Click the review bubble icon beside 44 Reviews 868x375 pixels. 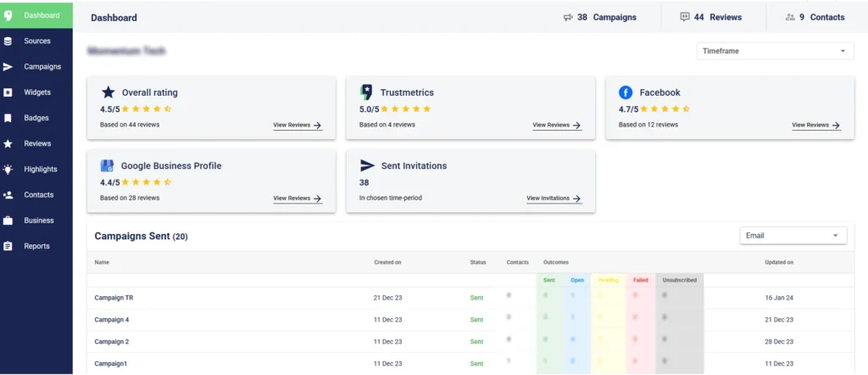(684, 17)
